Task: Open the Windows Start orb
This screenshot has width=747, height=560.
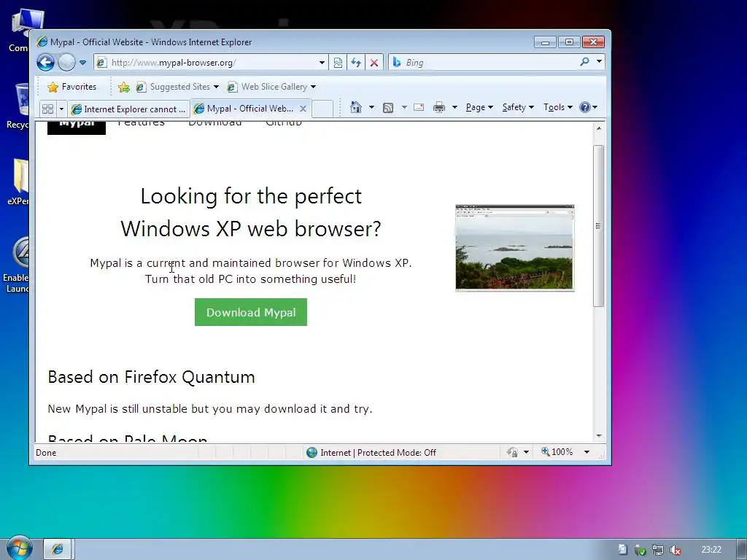Action: (19, 548)
